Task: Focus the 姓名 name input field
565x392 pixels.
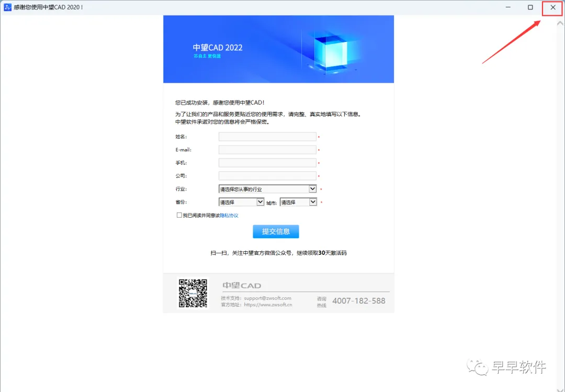Action: pyautogui.click(x=267, y=137)
